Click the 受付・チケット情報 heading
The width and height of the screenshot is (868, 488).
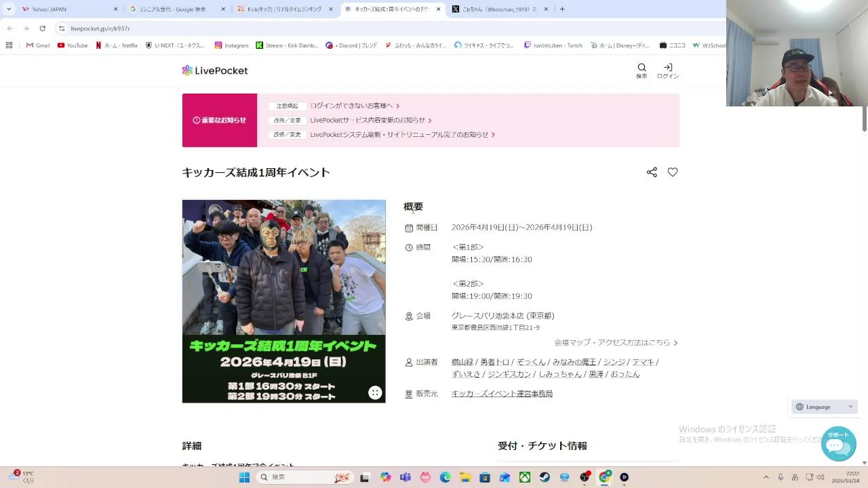pos(542,446)
